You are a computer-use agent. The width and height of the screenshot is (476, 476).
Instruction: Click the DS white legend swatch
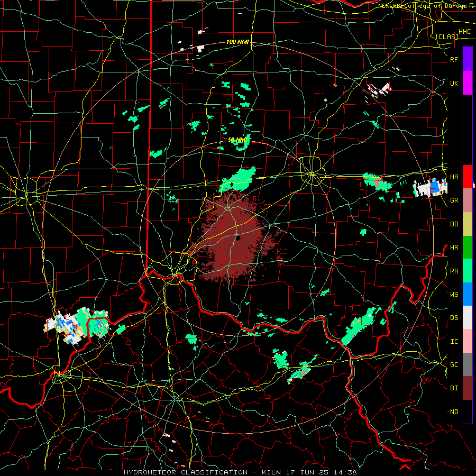coord(467,317)
